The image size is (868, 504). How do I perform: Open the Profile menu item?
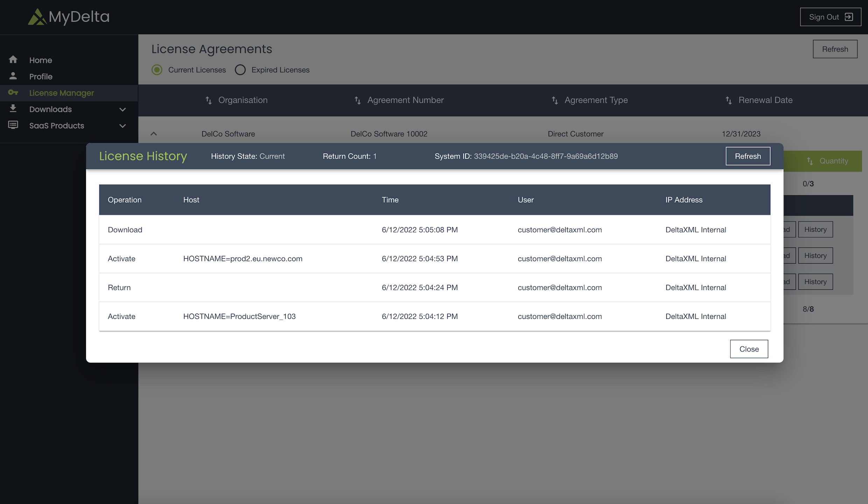41,77
